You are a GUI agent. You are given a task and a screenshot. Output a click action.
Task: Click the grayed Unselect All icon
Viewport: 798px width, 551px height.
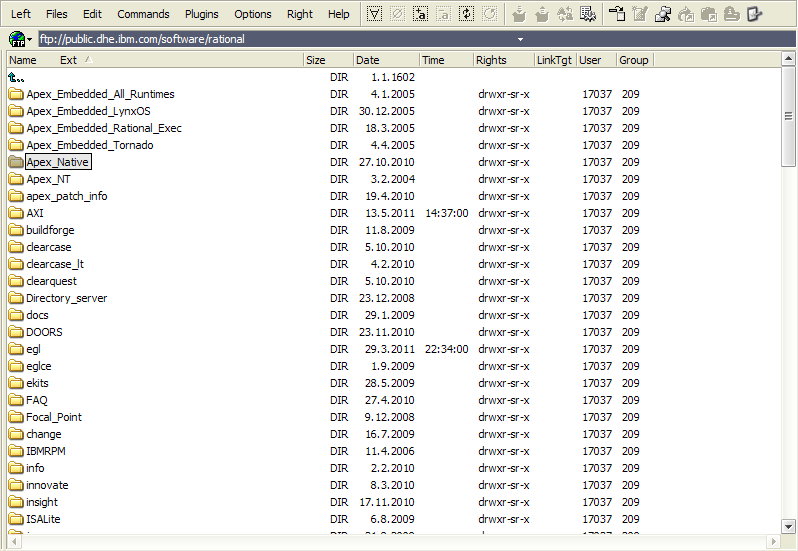tap(397, 14)
